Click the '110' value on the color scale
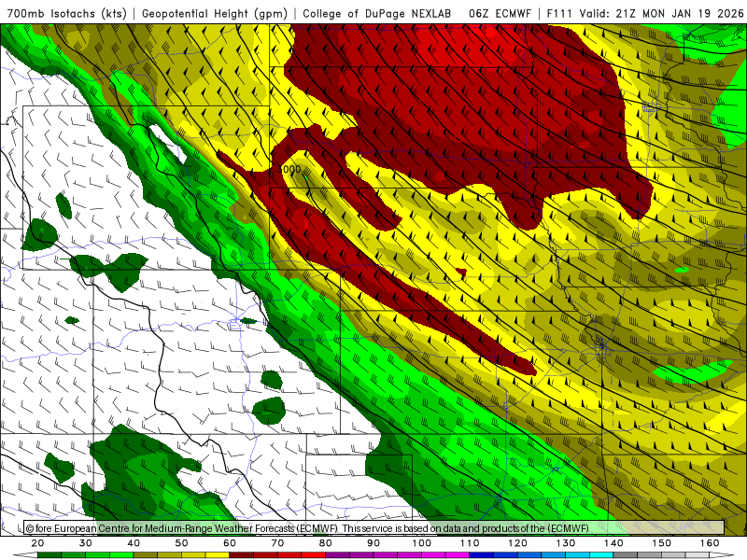This screenshot has height=560, width=747. pos(470,543)
